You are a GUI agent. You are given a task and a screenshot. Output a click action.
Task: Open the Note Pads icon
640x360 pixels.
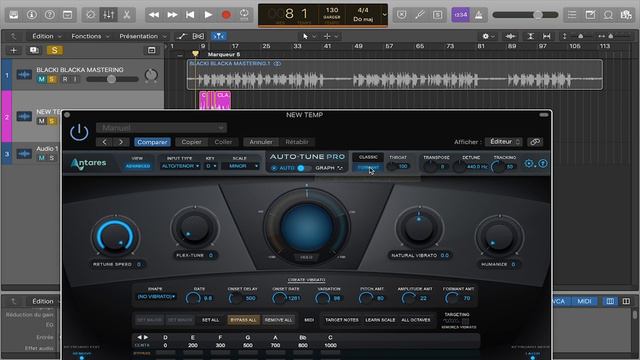[590, 15]
